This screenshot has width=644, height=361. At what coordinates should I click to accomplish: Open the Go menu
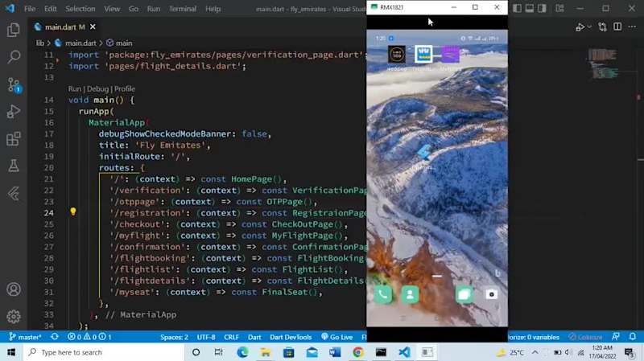click(134, 9)
